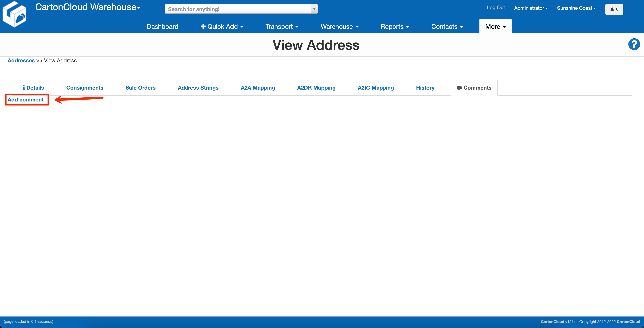Image resolution: width=644 pixels, height=328 pixels.
Task: Click the plus icon next to Quick Add
Action: coord(203,26)
